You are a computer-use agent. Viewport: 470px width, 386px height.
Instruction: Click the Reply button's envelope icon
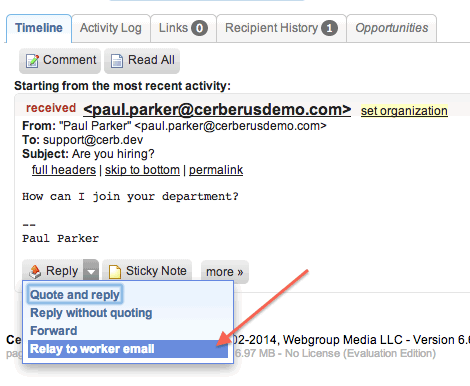[35, 271]
